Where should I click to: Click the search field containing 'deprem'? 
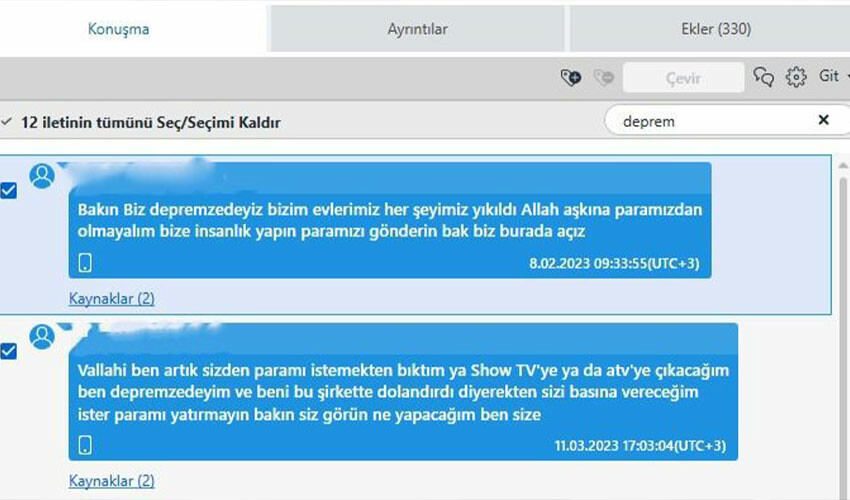tap(710, 121)
